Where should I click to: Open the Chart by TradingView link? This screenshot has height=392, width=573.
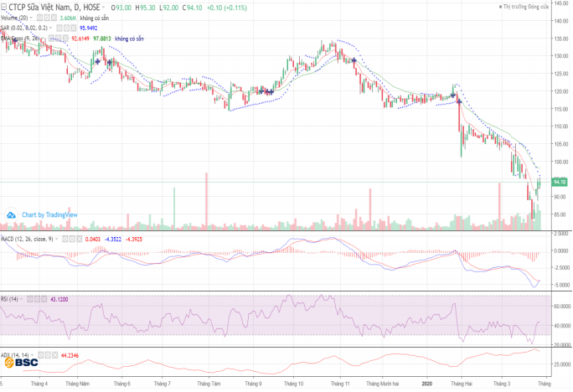49,214
